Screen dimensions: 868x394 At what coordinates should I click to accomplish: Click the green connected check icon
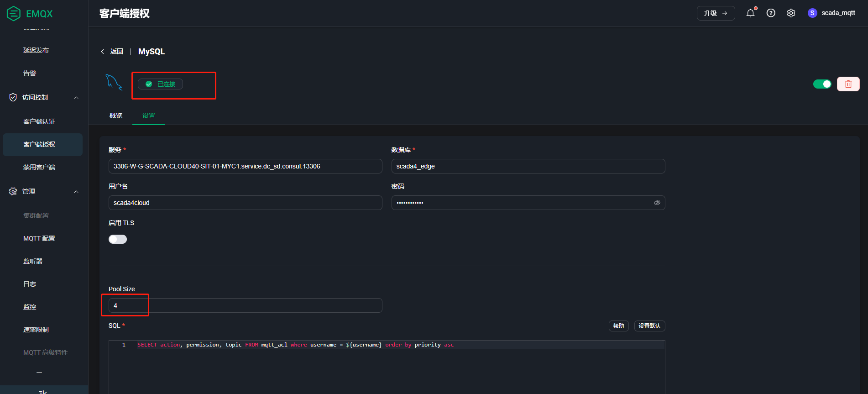[x=149, y=84]
